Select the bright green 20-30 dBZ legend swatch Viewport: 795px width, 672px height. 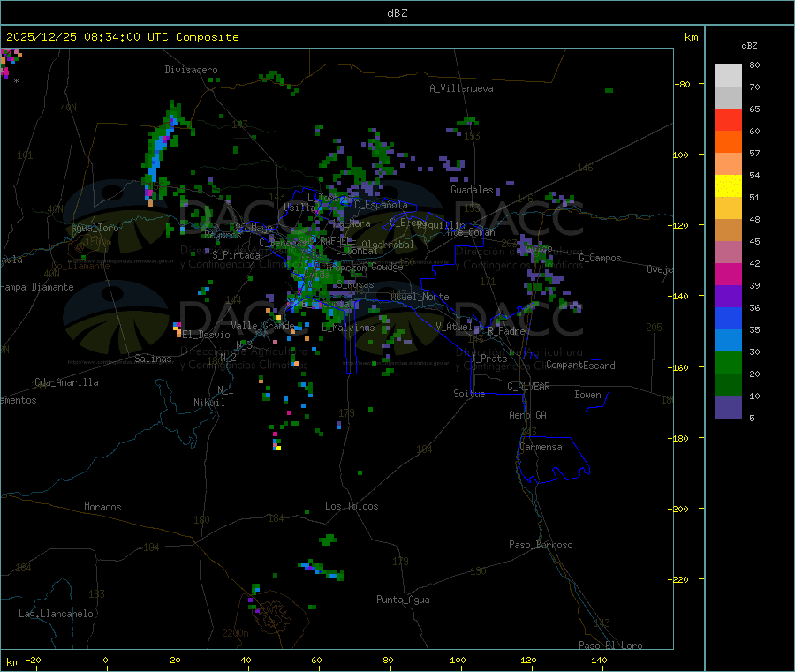click(728, 362)
